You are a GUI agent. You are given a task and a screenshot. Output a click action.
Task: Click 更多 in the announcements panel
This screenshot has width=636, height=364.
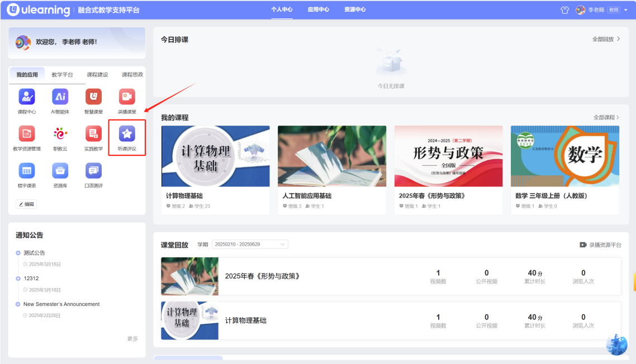click(x=132, y=339)
